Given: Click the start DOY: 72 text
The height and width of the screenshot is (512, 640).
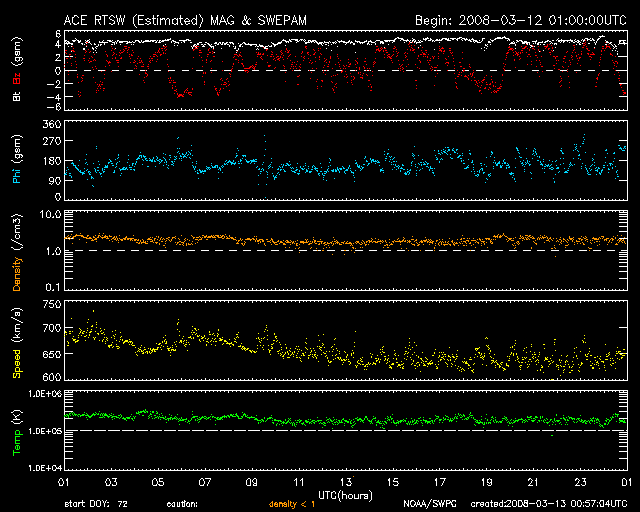Looking at the screenshot, I should point(95,504).
